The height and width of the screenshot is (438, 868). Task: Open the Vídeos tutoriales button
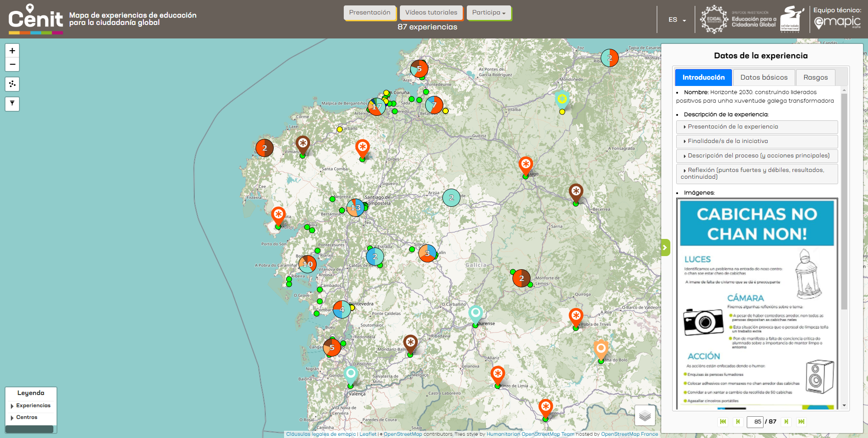pyautogui.click(x=431, y=13)
